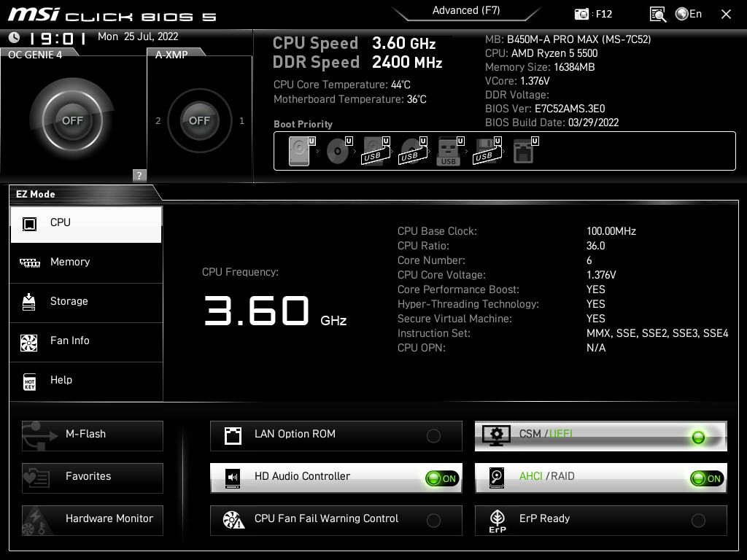Click the EZ Mode header label
747x560 pixels.
click(x=36, y=194)
